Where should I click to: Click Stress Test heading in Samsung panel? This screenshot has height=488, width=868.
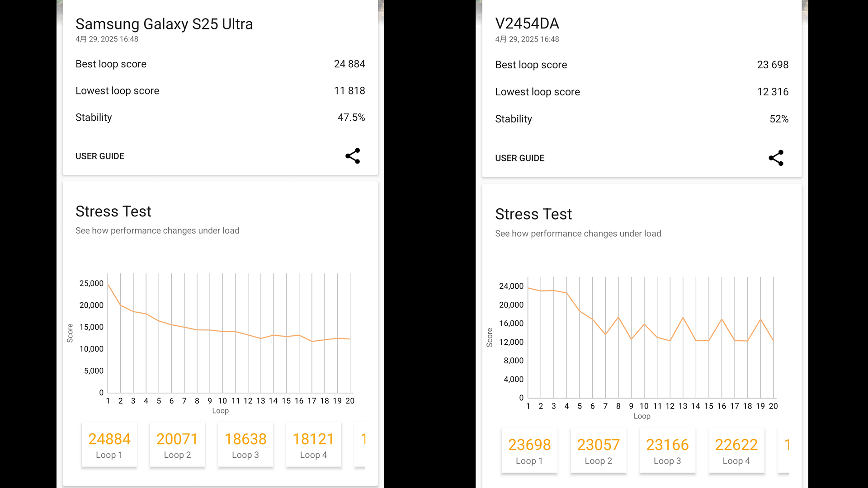coord(113,211)
